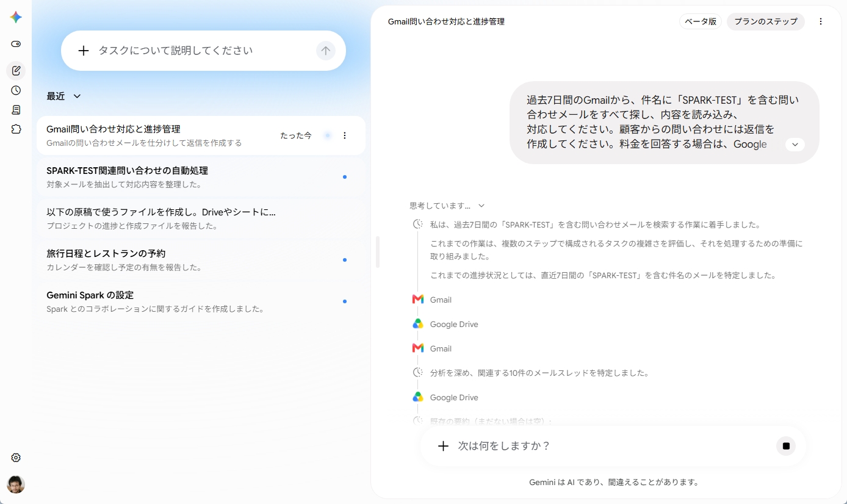Click the ベータ版 badge
Viewport: 847px width, 504px height.
(x=701, y=21)
